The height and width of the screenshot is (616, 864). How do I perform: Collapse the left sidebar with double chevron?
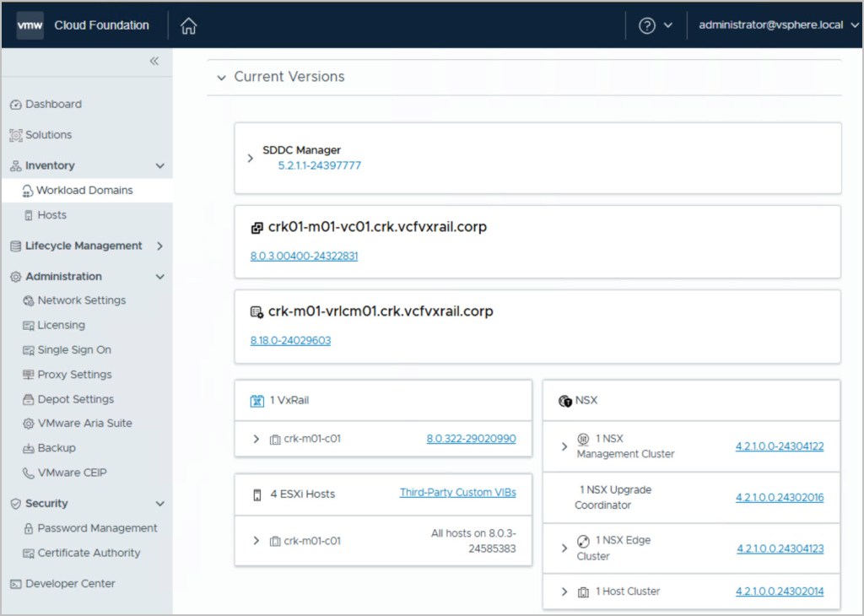tap(154, 61)
